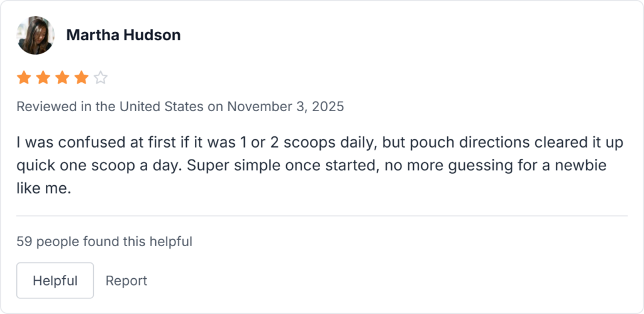
Task: Click the final review line "like me."
Action: (43, 188)
